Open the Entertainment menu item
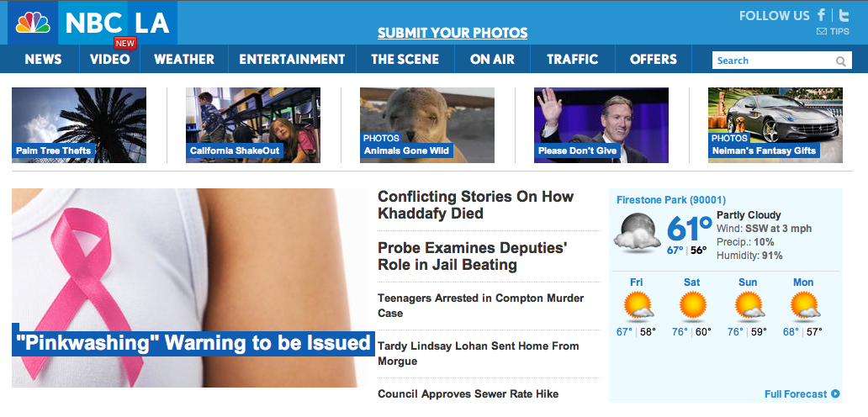This screenshot has width=868, height=417. (x=292, y=59)
